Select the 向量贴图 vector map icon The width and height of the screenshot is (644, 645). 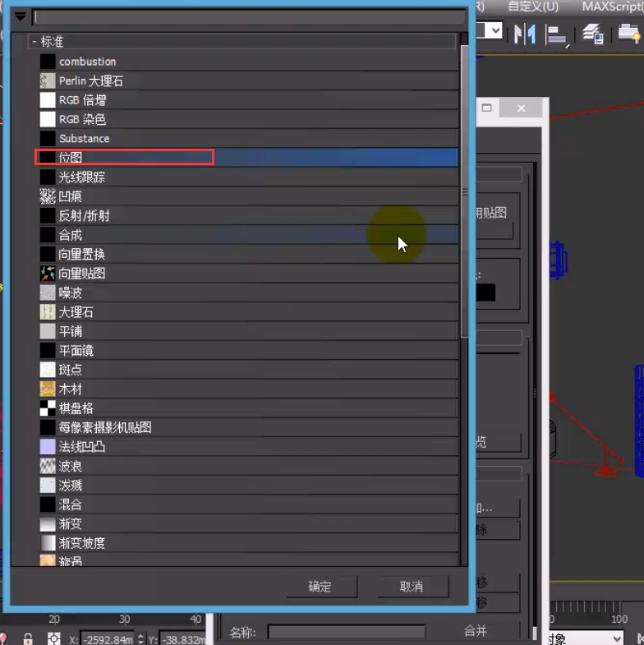point(48,274)
